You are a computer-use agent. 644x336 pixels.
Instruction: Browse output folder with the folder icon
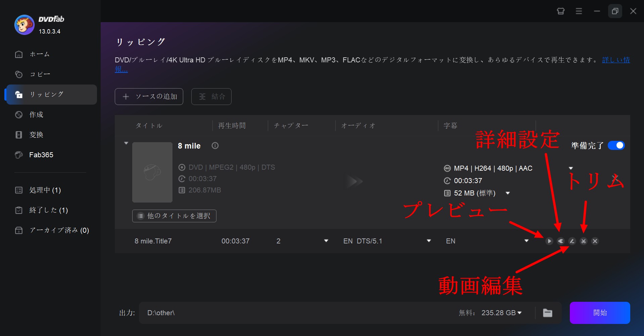548,313
